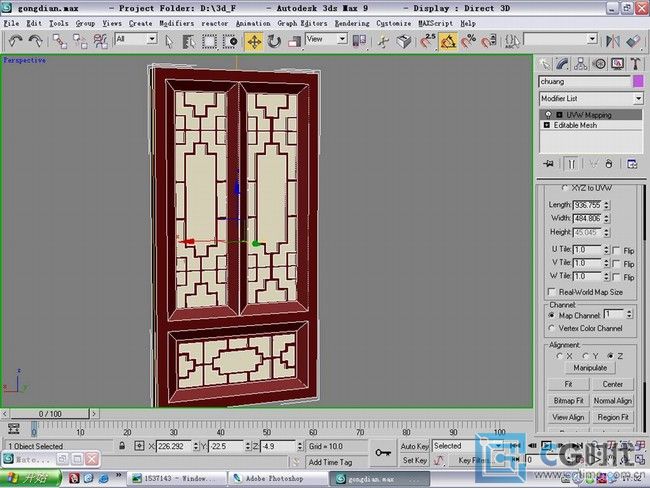The height and width of the screenshot is (488, 650).
Task: Toggle the Spinner Snap icon
Action: coord(488,41)
